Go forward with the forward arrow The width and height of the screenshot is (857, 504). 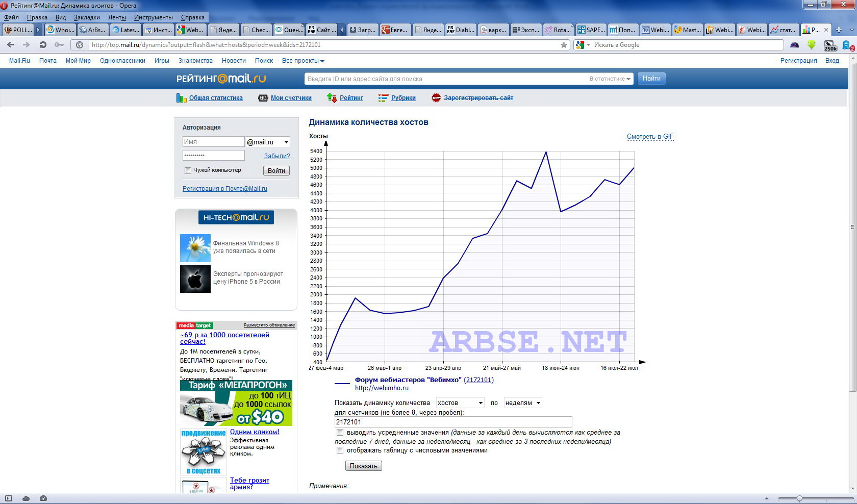[27, 45]
